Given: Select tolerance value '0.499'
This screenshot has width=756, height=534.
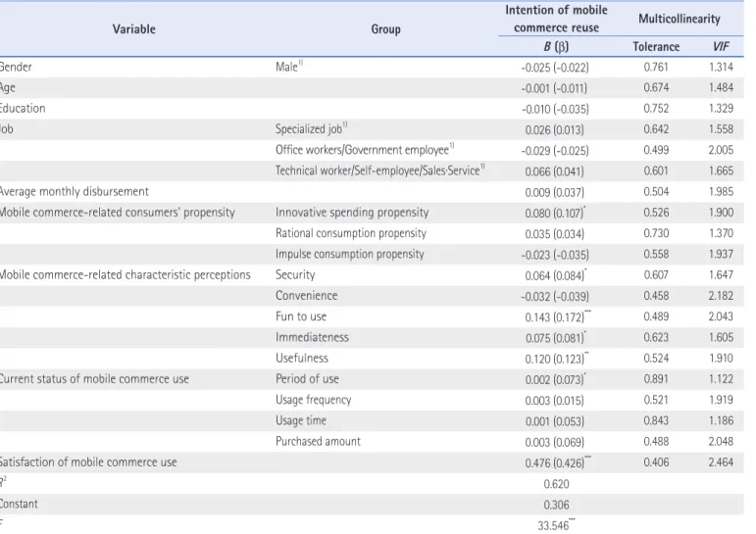Looking at the screenshot, I should [656, 150].
